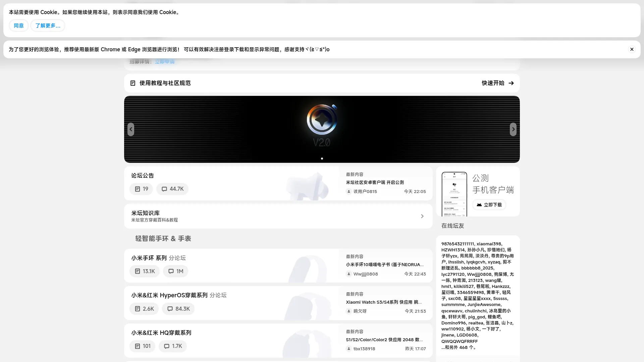
Task: View profile of 该用户0815
Action: 365,191
